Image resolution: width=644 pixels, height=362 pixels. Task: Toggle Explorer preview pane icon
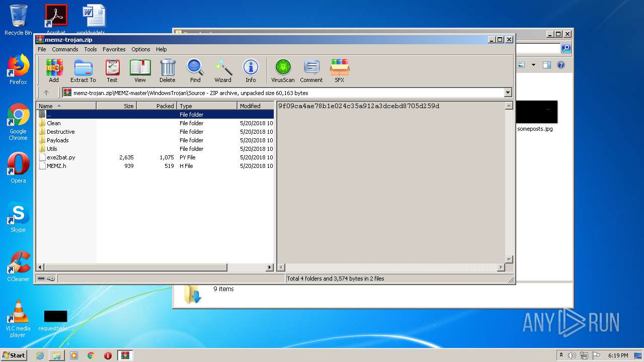pos(547,65)
